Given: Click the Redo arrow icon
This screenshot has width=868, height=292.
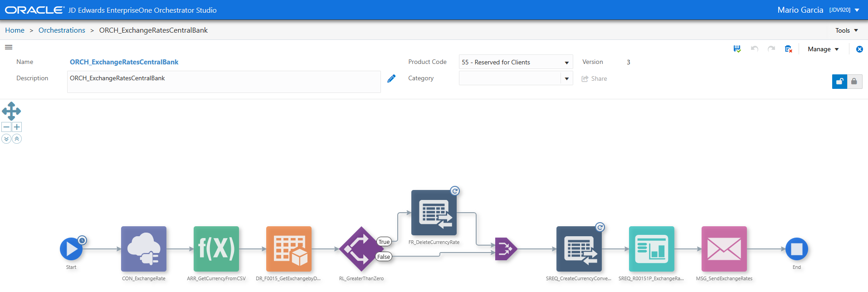Looking at the screenshot, I should [771, 49].
